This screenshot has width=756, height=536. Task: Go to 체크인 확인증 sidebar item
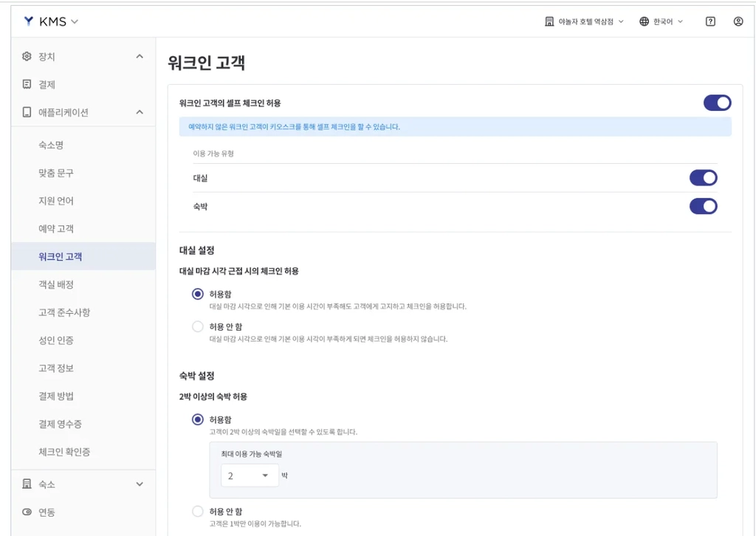(x=64, y=452)
